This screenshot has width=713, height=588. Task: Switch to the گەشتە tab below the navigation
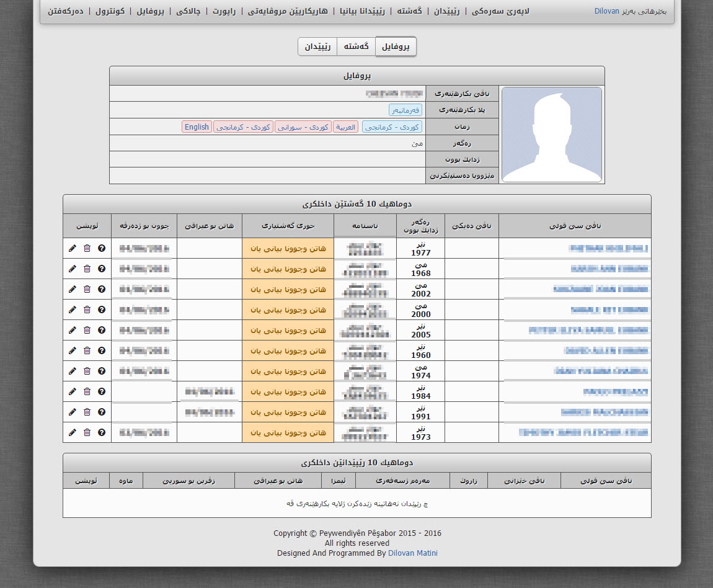point(356,47)
